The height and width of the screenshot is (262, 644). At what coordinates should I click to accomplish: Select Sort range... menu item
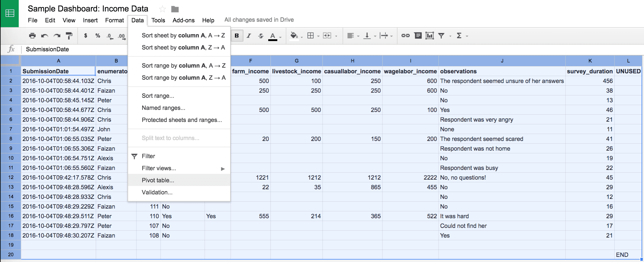[x=179, y=96]
